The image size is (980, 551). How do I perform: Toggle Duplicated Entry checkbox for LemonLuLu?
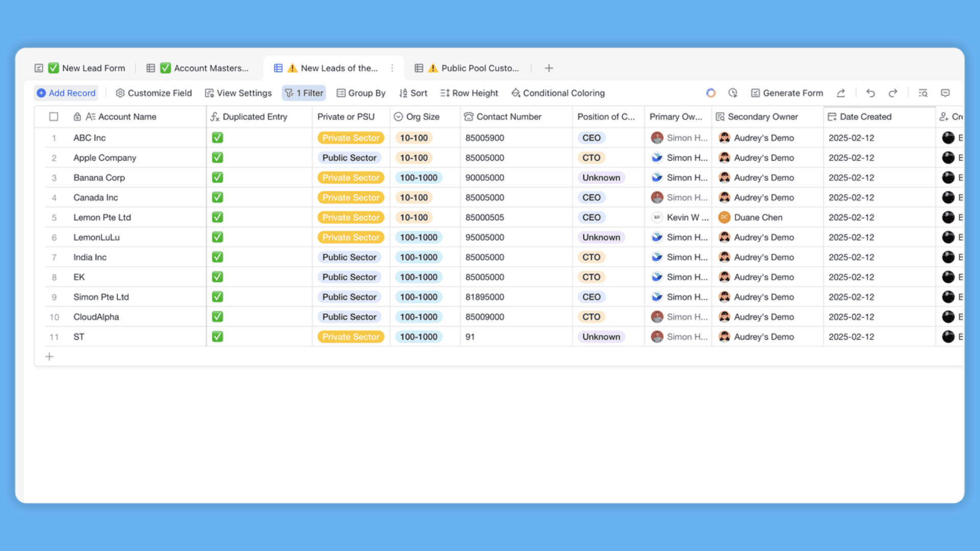[217, 237]
